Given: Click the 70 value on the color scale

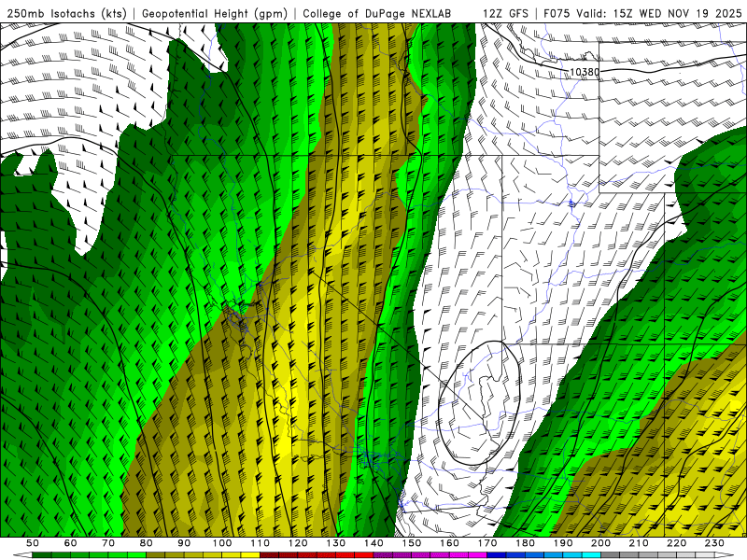Looking at the screenshot, I should [x=108, y=543].
